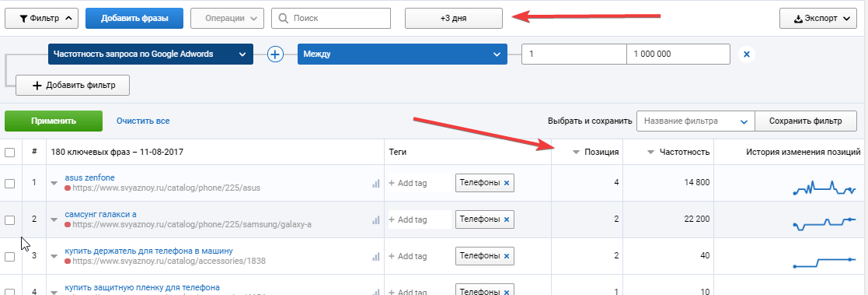Sort by Позиция column

pos(596,152)
